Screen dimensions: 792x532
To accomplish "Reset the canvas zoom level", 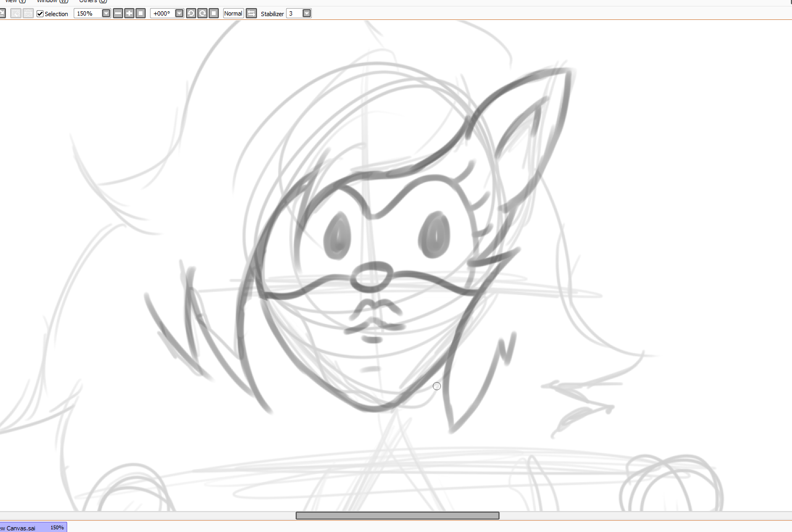I will pyautogui.click(x=141, y=13).
